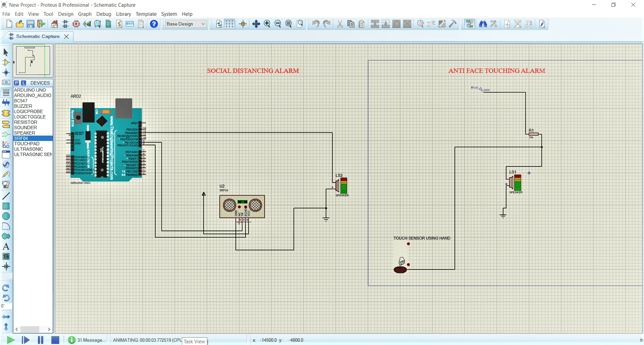Flip horizontally with the X-mirror arrow
This screenshot has height=345, width=644.
[x=6, y=317]
